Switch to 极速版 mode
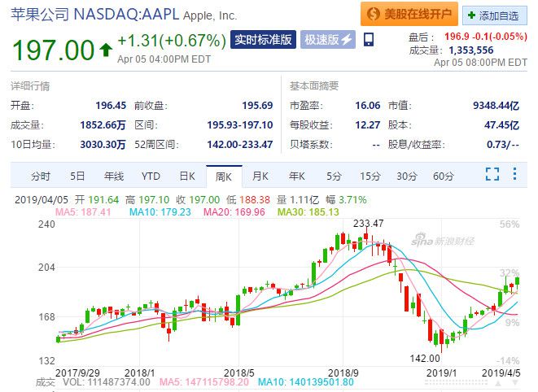Image resolution: width=538 pixels, height=392 pixels. click(328, 39)
